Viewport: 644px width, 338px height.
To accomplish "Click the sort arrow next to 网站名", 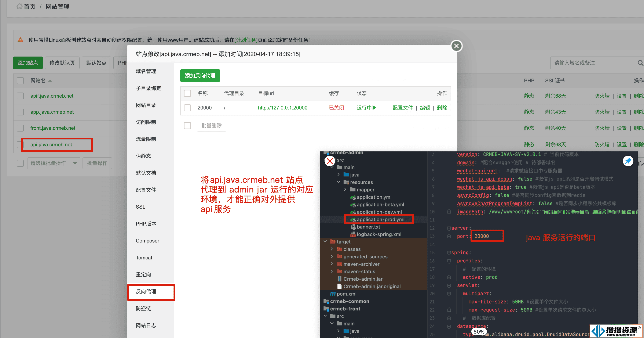I will [50, 81].
